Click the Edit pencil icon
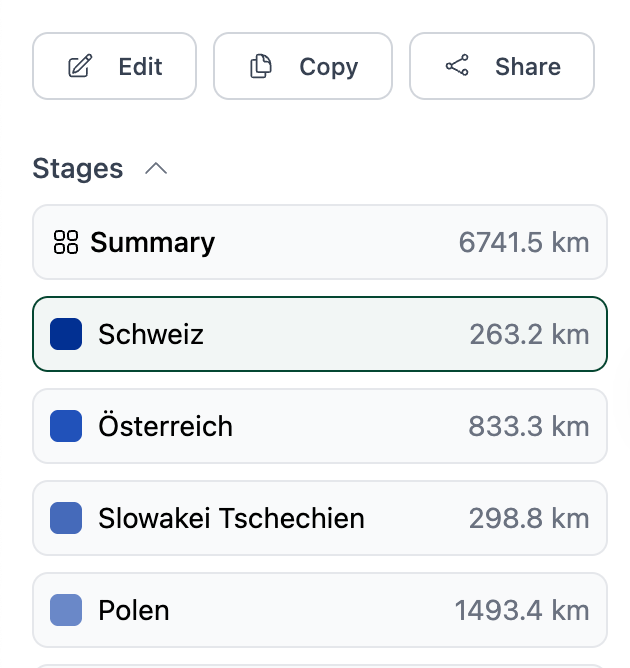The height and width of the screenshot is (668, 630). (x=80, y=66)
